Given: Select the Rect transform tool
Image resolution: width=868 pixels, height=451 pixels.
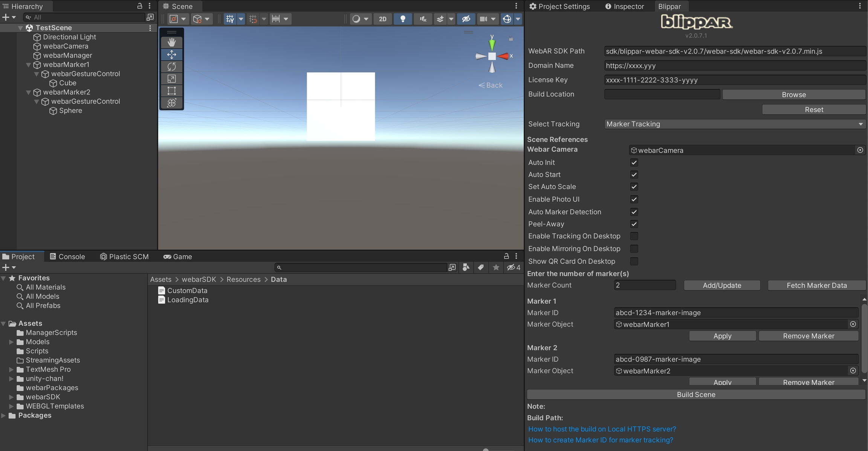Looking at the screenshot, I should [171, 91].
